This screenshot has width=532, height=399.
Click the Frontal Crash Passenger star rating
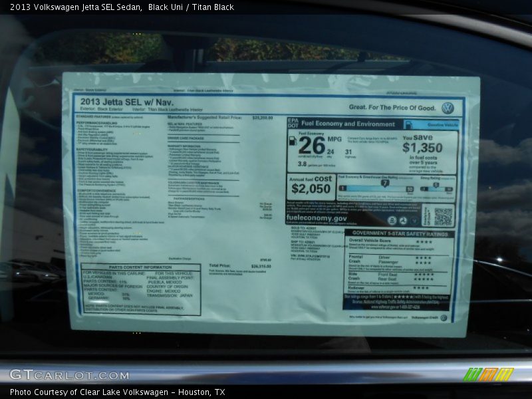coord(423,263)
